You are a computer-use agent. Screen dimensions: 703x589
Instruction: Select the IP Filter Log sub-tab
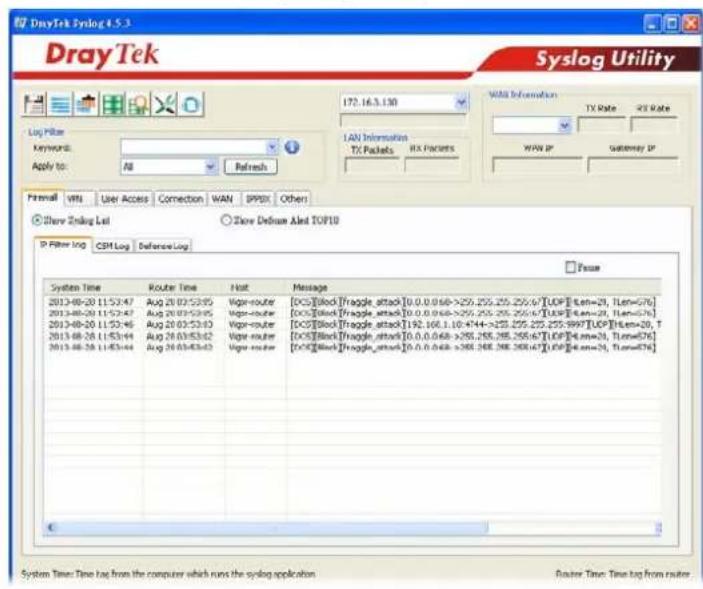63,245
